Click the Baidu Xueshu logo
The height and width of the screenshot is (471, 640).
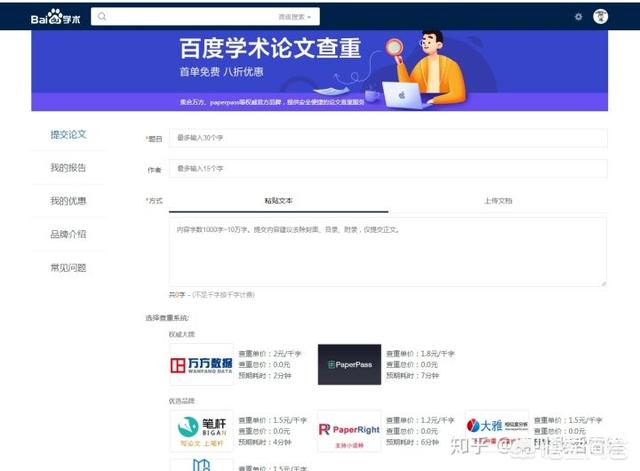(x=56, y=17)
